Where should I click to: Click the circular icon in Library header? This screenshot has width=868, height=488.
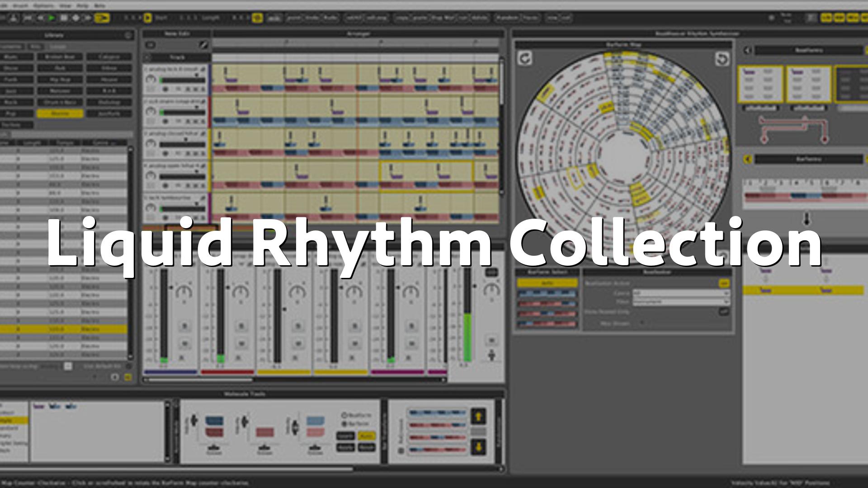(128, 35)
